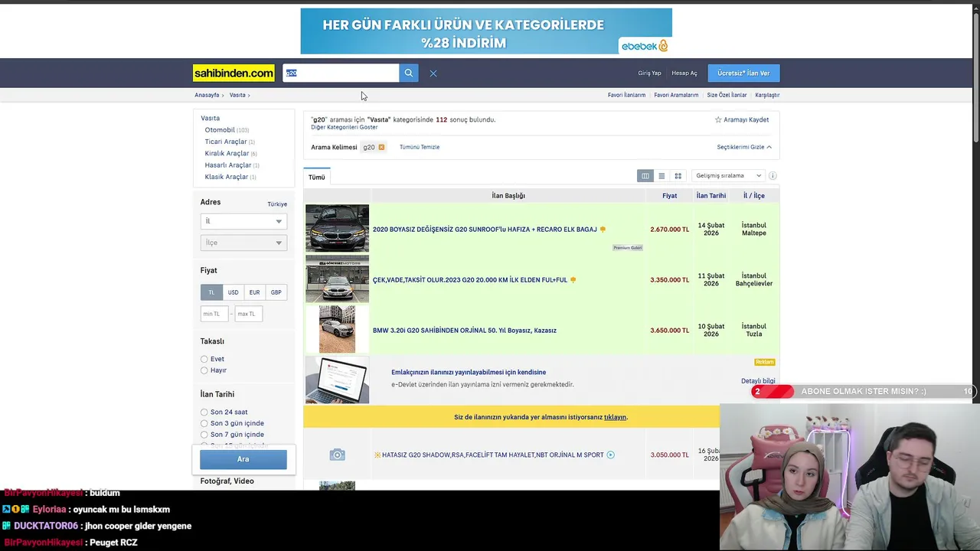Open Favori İlanlarım menu
This screenshot has width=980, height=551.
click(x=626, y=95)
